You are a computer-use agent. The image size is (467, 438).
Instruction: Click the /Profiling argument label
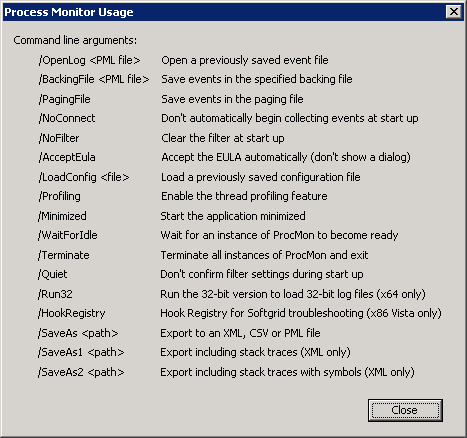[59, 196]
